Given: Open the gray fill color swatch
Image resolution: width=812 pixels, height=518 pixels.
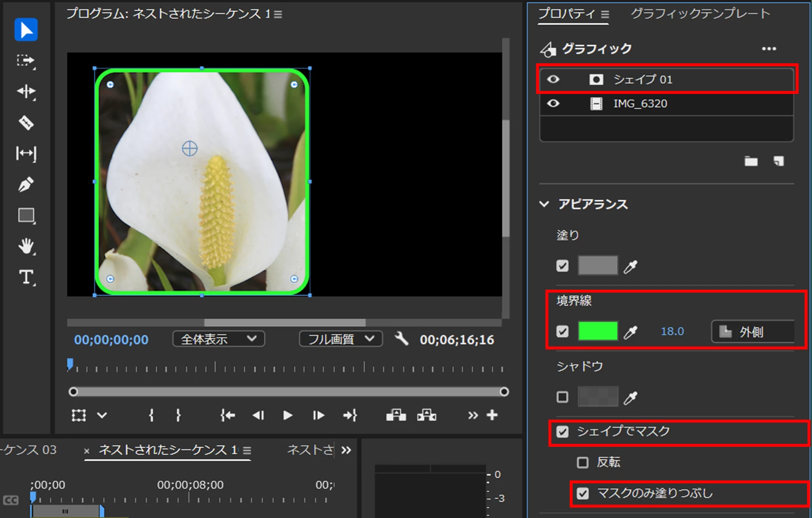Looking at the screenshot, I should [598, 265].
